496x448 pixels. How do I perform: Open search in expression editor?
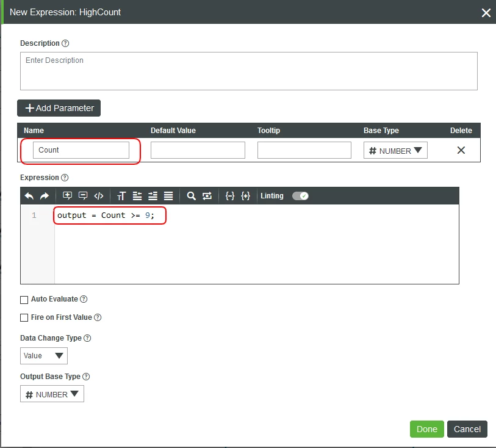tap(191, 196)
